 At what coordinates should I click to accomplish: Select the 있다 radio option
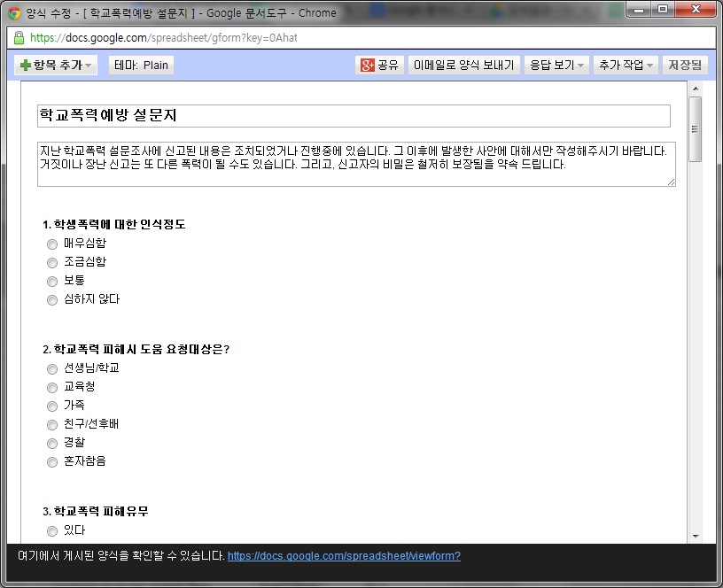tap(52, 530)
